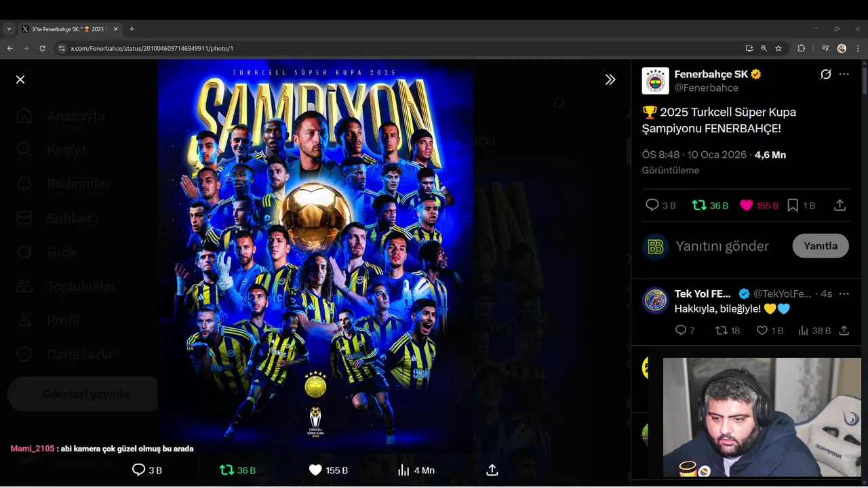Click the 4,6 Mn view count text
Image resolution: width=868 pixels, height=488 pixels.
pos(770,155)
